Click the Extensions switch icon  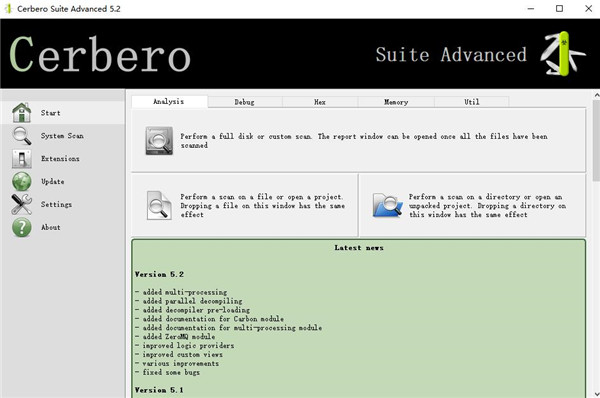coord(22,159)
